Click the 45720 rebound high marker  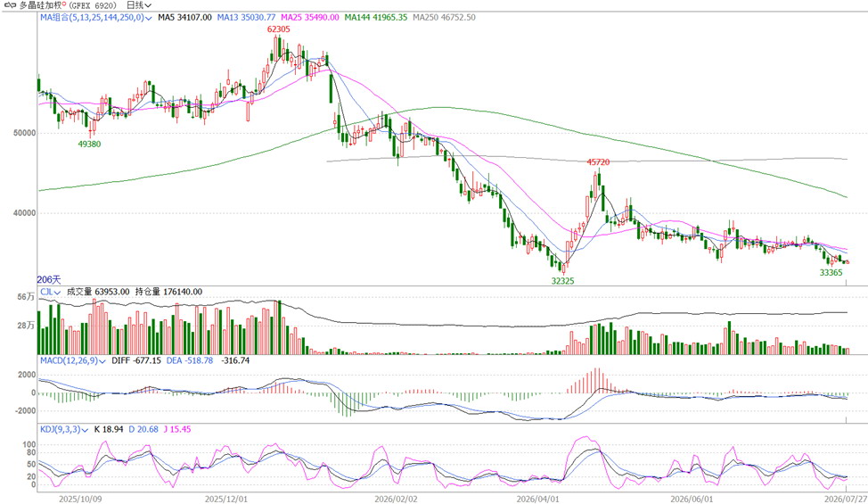tap(598, 162)
